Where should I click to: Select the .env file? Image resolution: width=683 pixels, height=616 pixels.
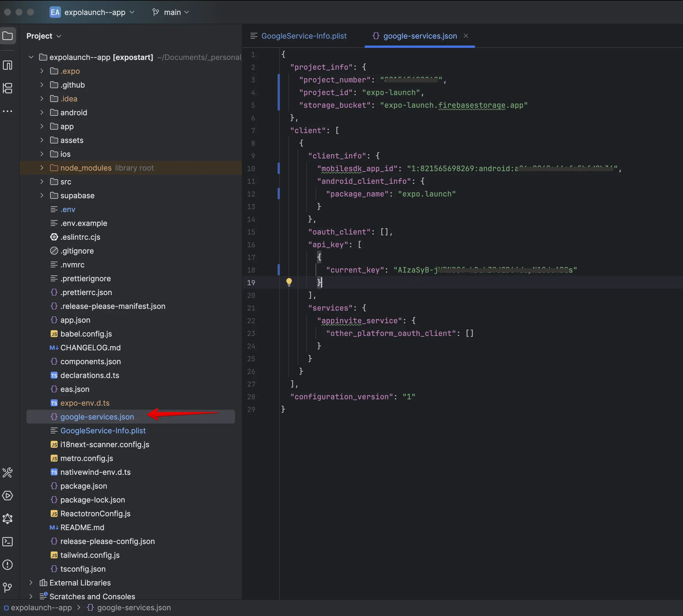click(68, 209)
